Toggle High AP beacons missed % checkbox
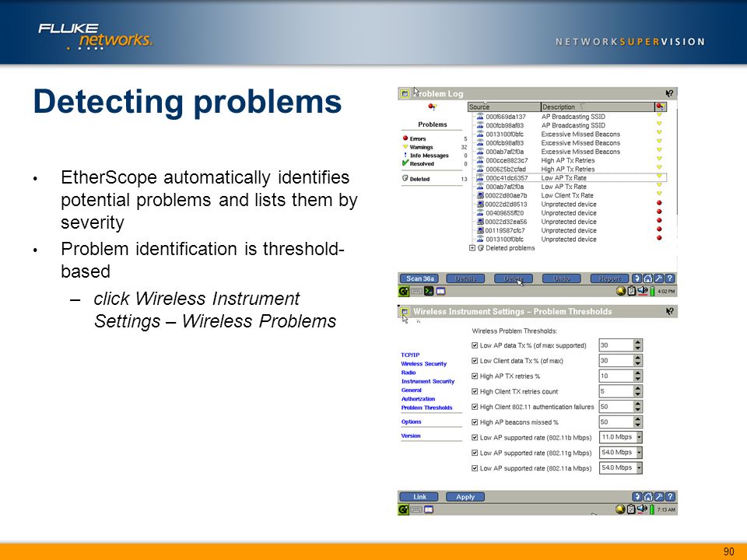The width and height of the screenshot is (747, 560). pos(475,422)
